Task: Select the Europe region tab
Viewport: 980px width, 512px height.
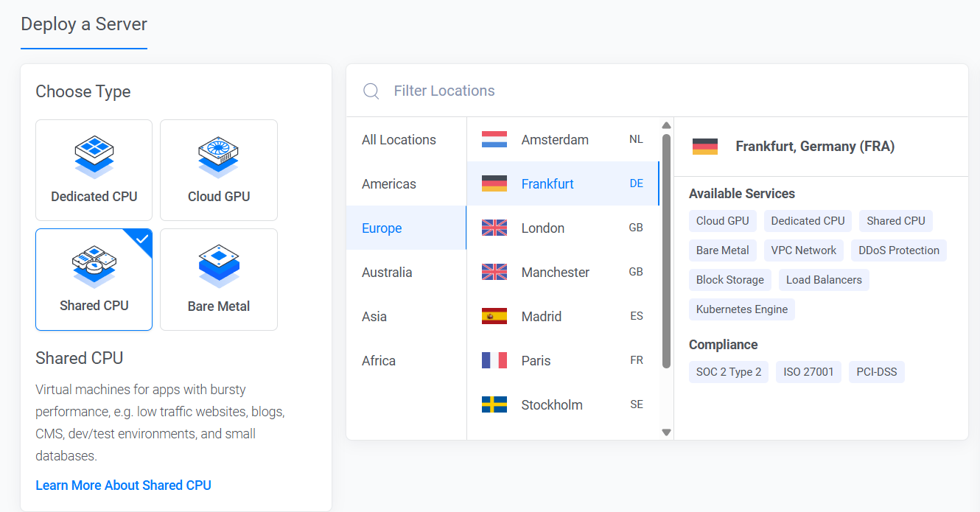Action: point(406,228)
